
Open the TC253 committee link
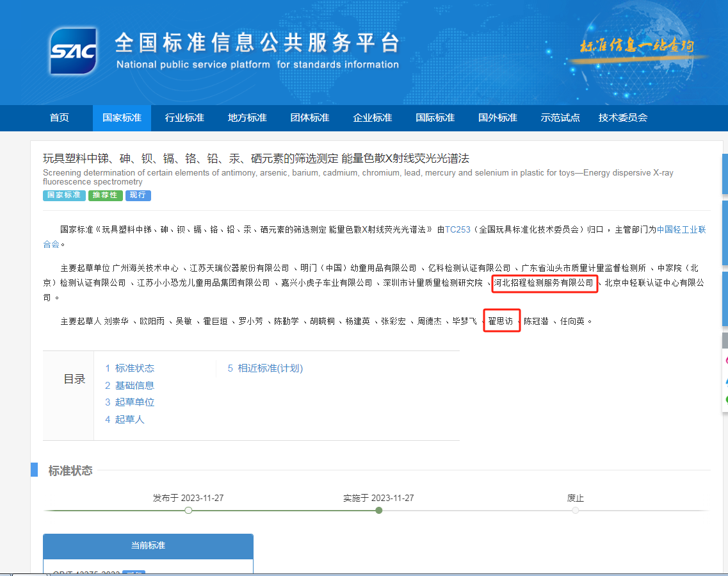point(458,229)
